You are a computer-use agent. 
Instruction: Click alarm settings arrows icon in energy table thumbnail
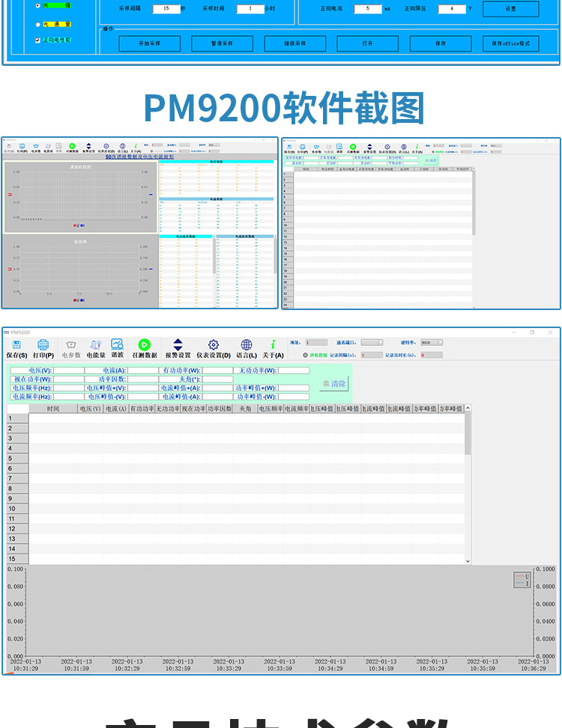369,148
